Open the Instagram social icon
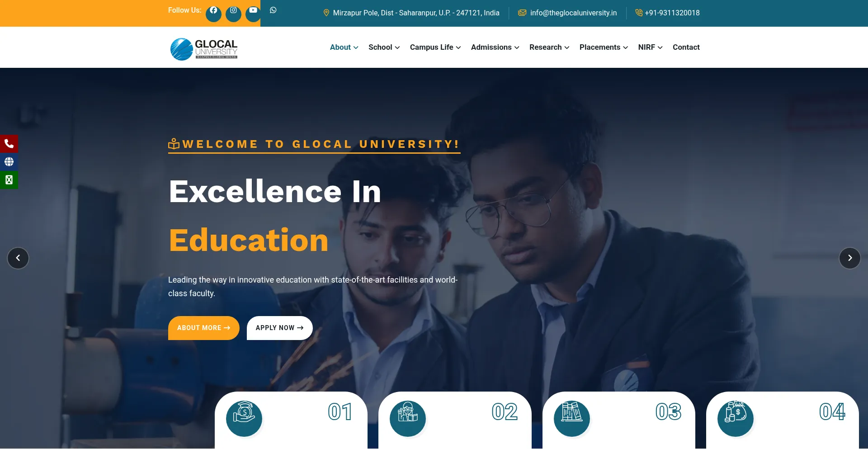The image size is (868, 449). (x=233, y=14)
